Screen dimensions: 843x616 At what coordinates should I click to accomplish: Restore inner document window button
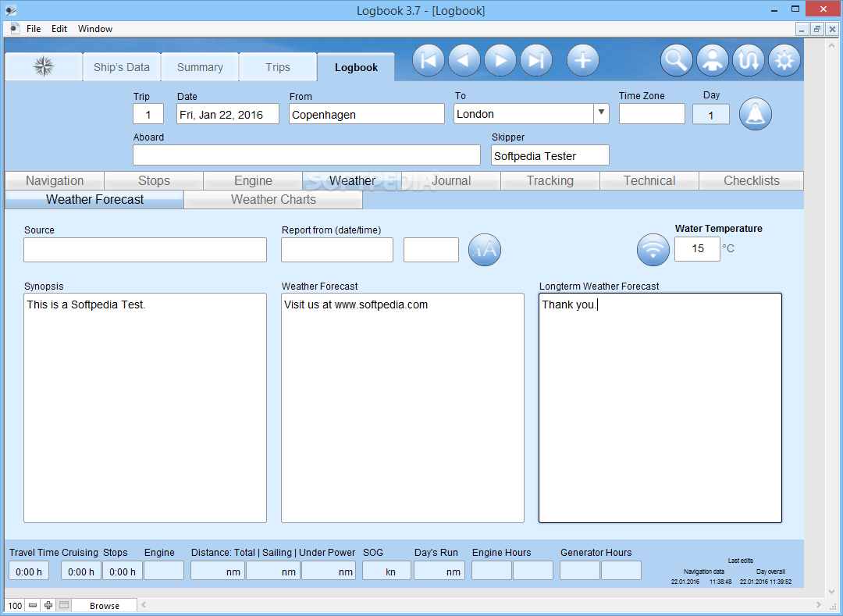pos(816,29)
